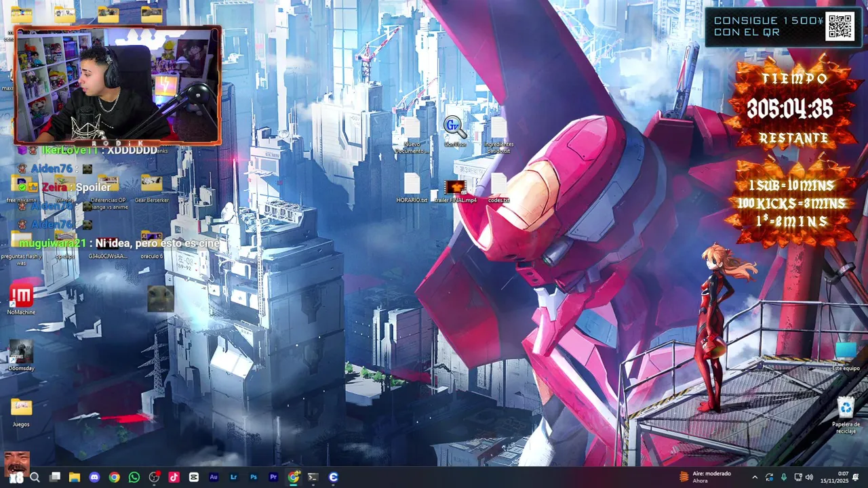Screen dimensions: 868x488
Task: Select the Nuevo Documento text file
Action: [412, 135]
